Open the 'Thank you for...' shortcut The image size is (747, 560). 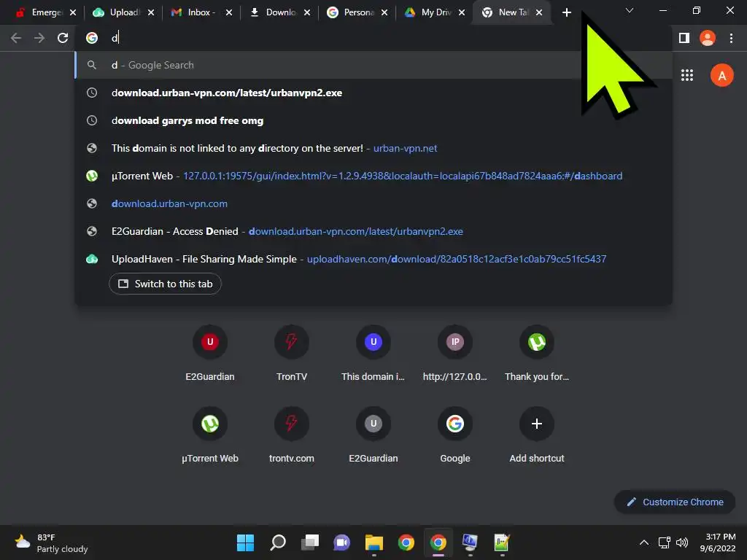click(x=537, y=352)
